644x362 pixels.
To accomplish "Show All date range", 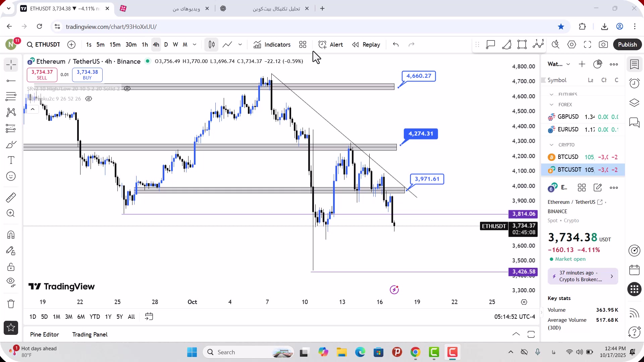I will (x=131, y=317).
